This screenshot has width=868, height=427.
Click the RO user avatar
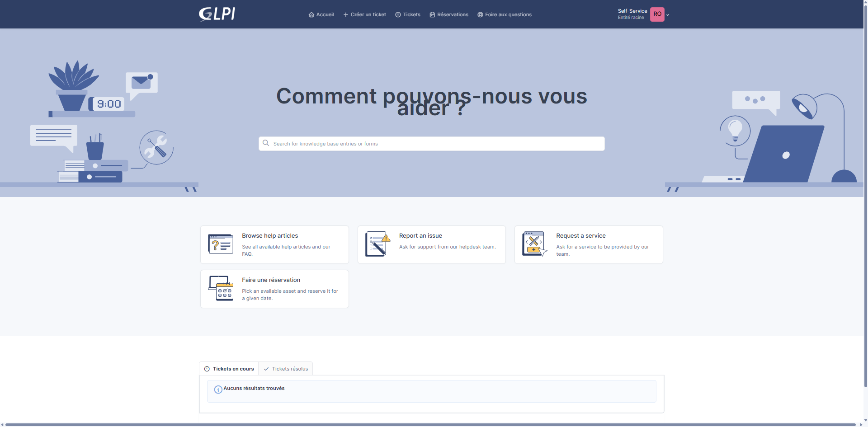[x=657, y=14]
